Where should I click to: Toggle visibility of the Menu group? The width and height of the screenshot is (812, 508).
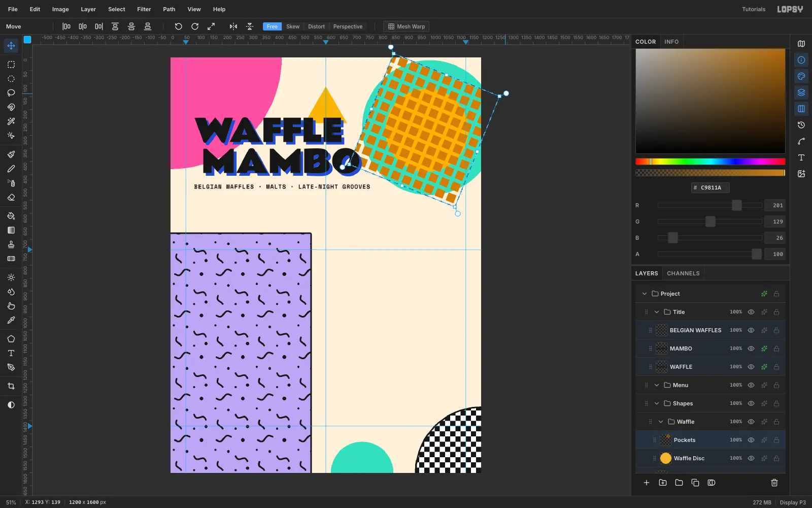(x=751, y=385)
